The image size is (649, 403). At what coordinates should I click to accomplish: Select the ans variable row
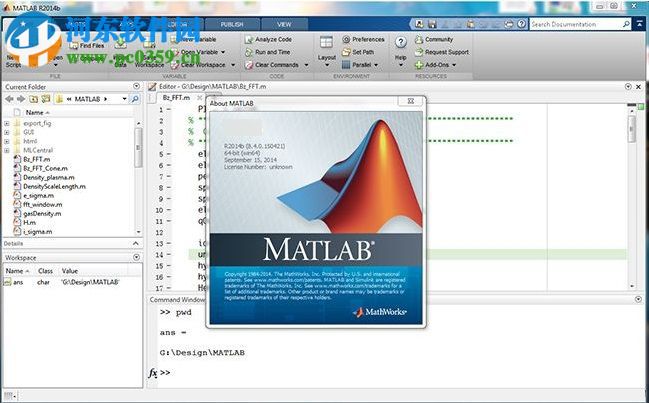click(70, 282)
